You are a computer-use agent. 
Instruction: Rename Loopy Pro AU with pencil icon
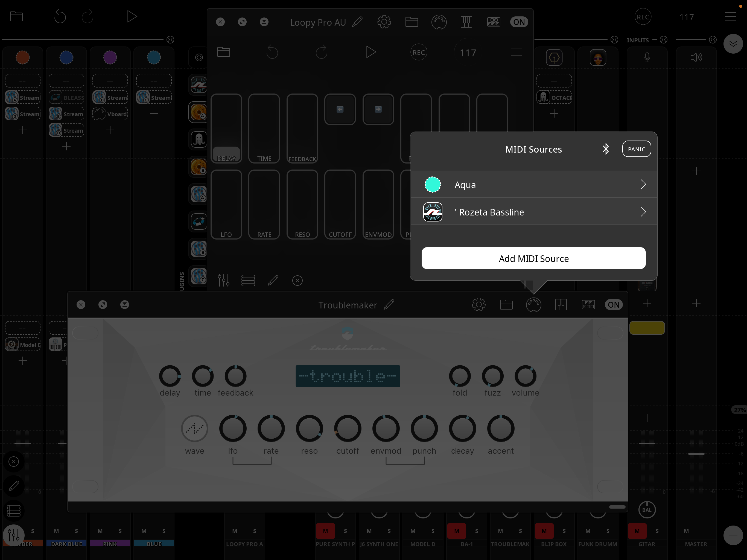(357, 22)
